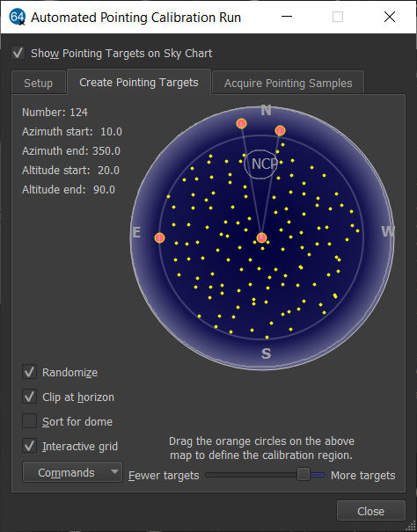The height and width of the screenshot is (532, 417).
Task: Switch to the Setup tab
Action: tap(39, 83)
